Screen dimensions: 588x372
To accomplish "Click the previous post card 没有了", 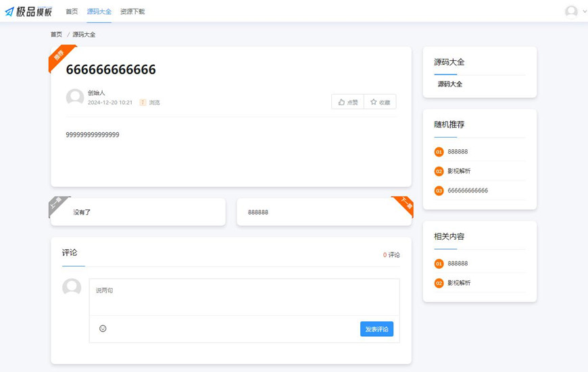I will [x=138, y=212].
